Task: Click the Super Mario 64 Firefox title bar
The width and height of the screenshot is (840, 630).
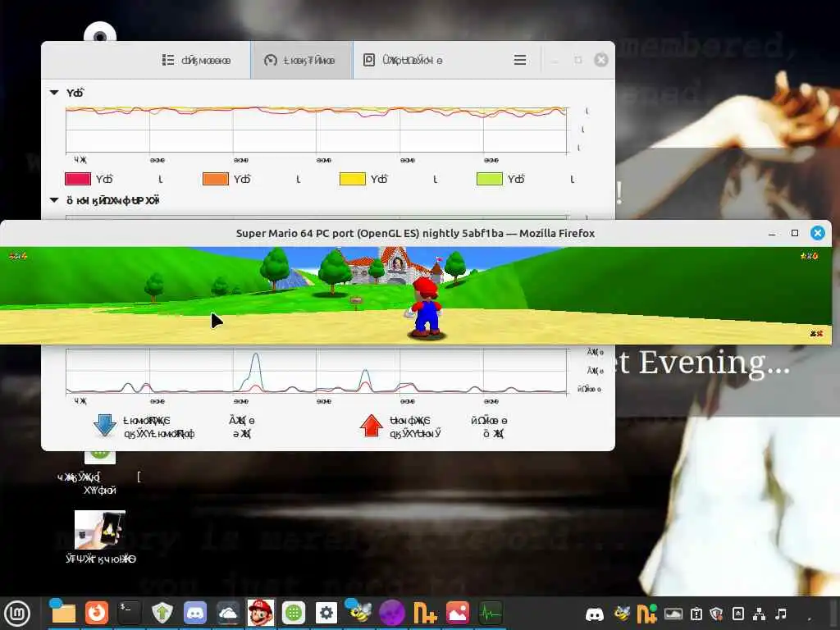Action: (415, 233)
